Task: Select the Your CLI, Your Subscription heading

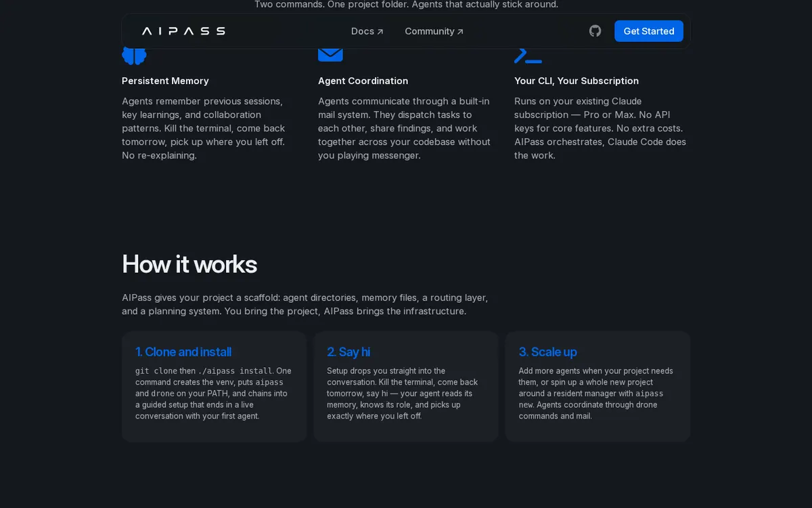Action: [x=577, y=81]
